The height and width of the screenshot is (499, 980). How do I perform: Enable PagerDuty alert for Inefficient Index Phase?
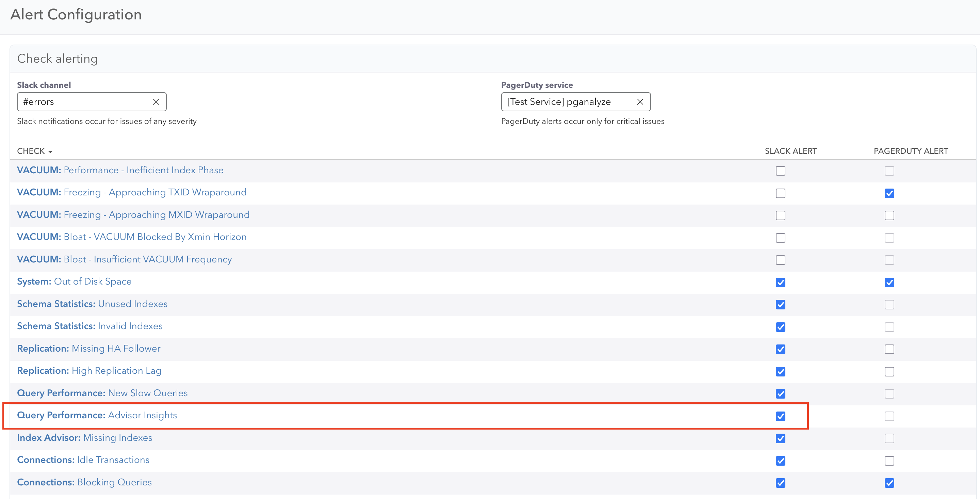point(889,171)
